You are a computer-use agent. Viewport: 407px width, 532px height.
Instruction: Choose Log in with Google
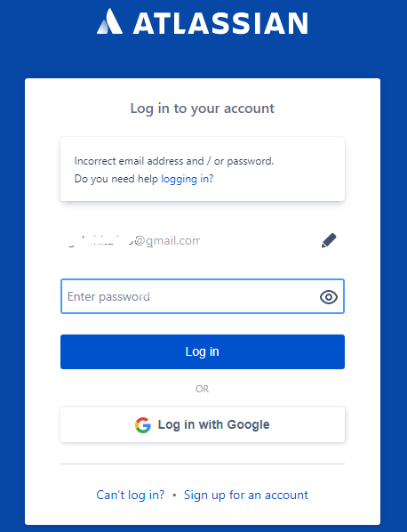[x=203, y=424]
